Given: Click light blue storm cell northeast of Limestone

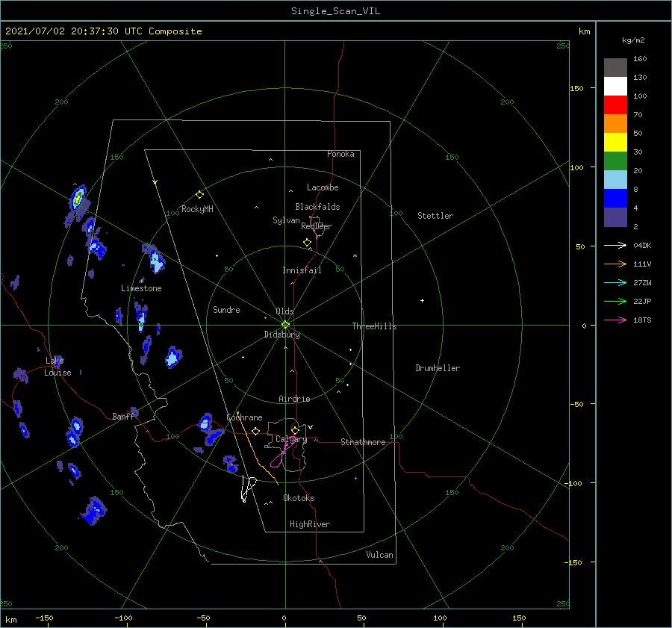Looking at the screenshot, I should pyautogui.click(x=156, y=261).
